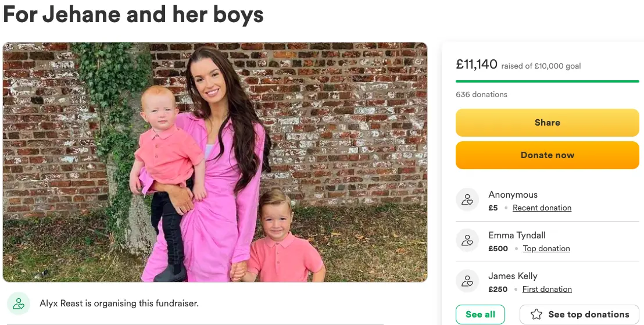Click the star icon in See top donations

[537, 315]
